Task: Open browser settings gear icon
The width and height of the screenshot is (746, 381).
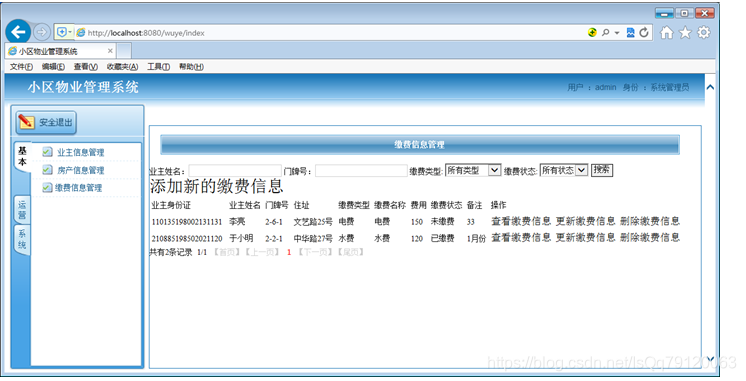Action: point(704,32)
